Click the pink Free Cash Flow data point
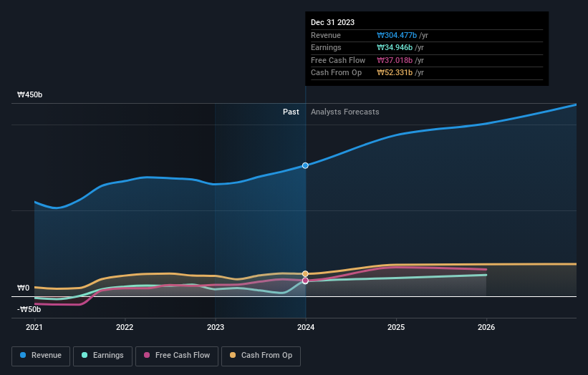Image resolution: width=588 pixels, height=375 pixels. (305, 281)
